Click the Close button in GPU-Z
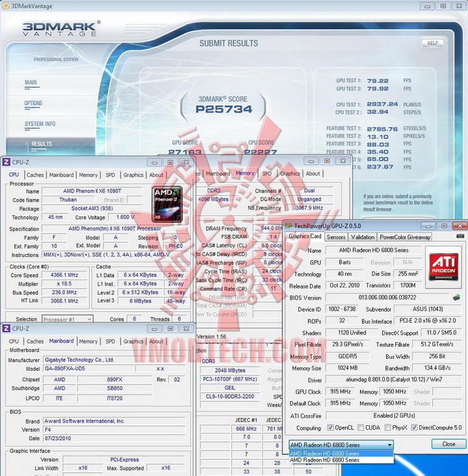The height and width of the screenshot is (476, 468). [448, 444]
